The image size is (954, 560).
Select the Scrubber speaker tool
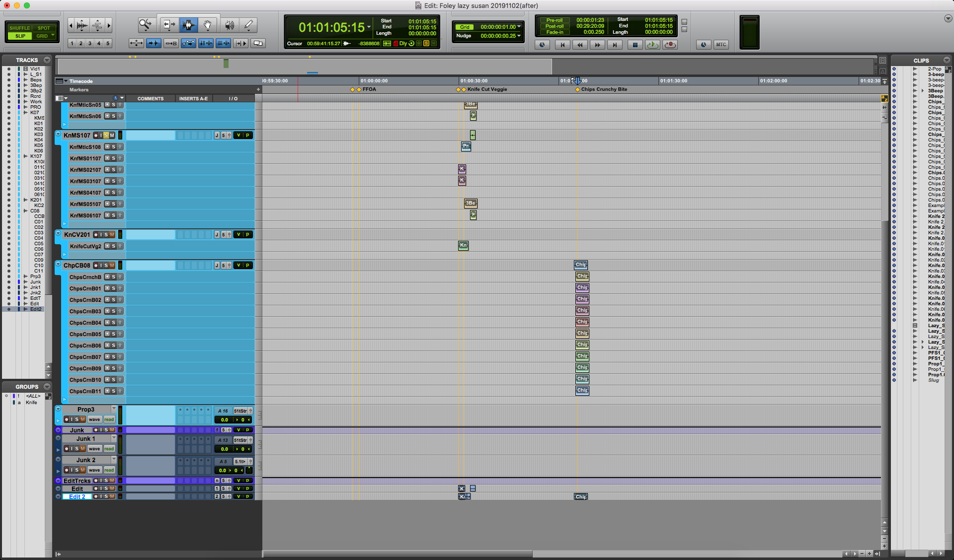pos(229,24)
